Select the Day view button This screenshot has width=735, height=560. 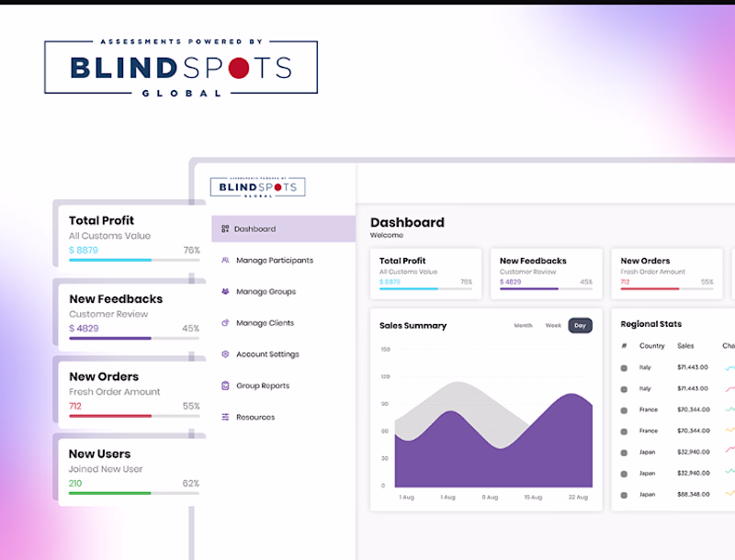581,325
